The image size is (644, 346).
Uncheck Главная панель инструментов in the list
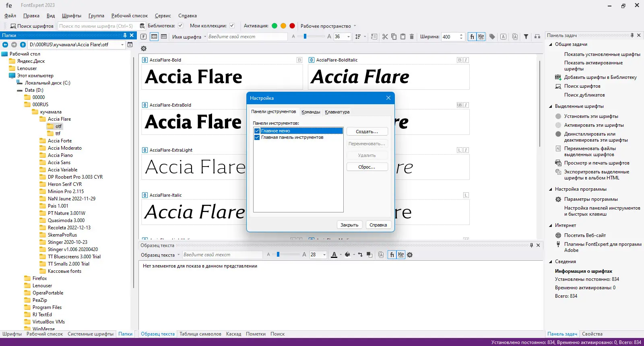257,137
